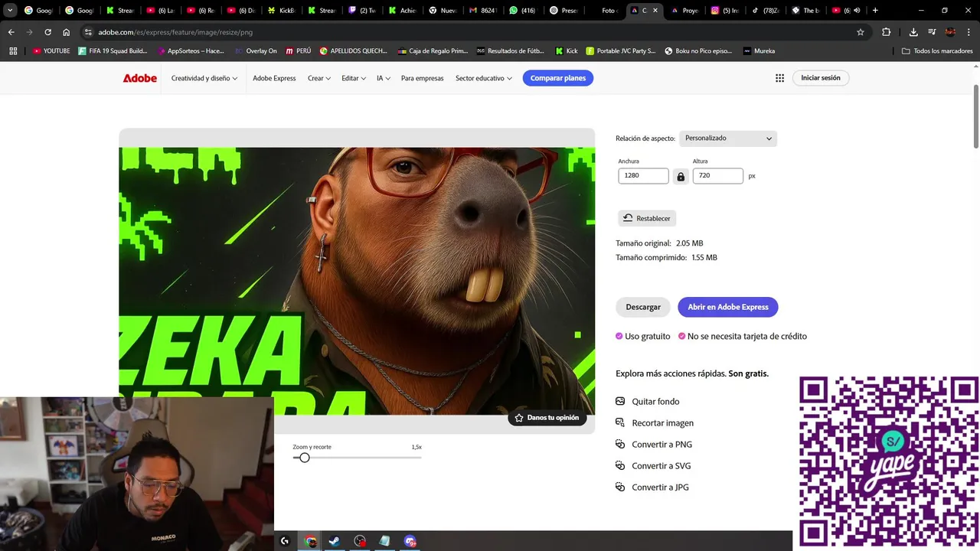Open the browser extensions menu
980x551 pixels.
click(886, 32)
